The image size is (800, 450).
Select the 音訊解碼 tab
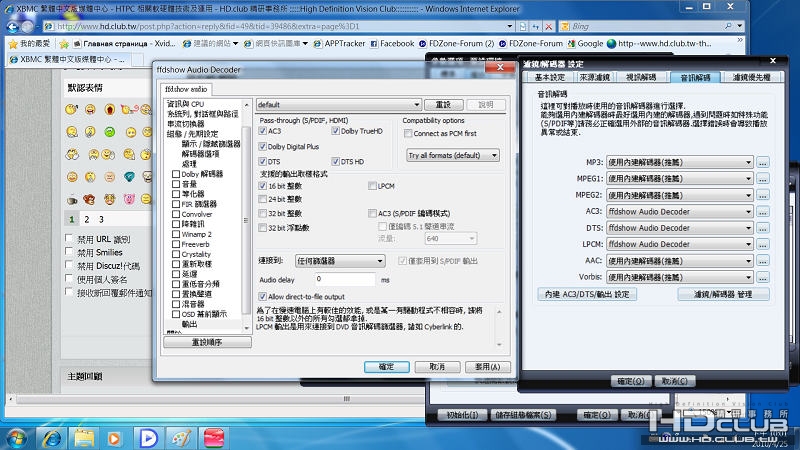click(x=695, y=78)
